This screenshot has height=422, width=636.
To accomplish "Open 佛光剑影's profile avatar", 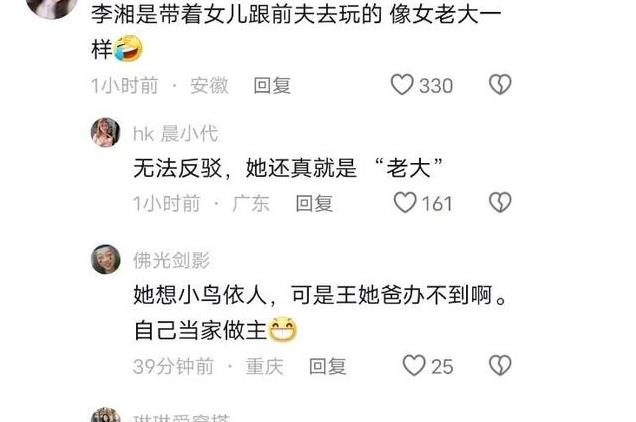I will [x=105, y=259].
